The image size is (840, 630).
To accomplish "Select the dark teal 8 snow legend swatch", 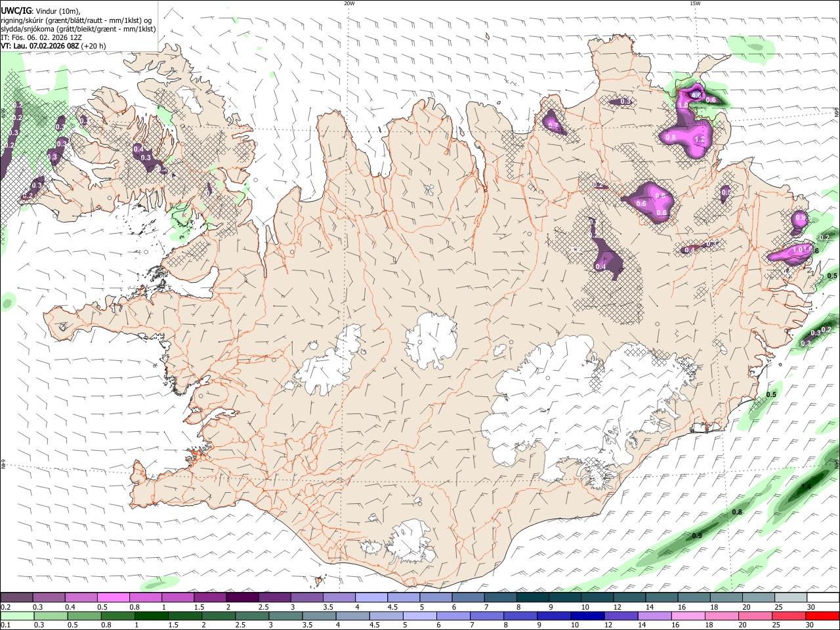I will [x=533, y=598].
